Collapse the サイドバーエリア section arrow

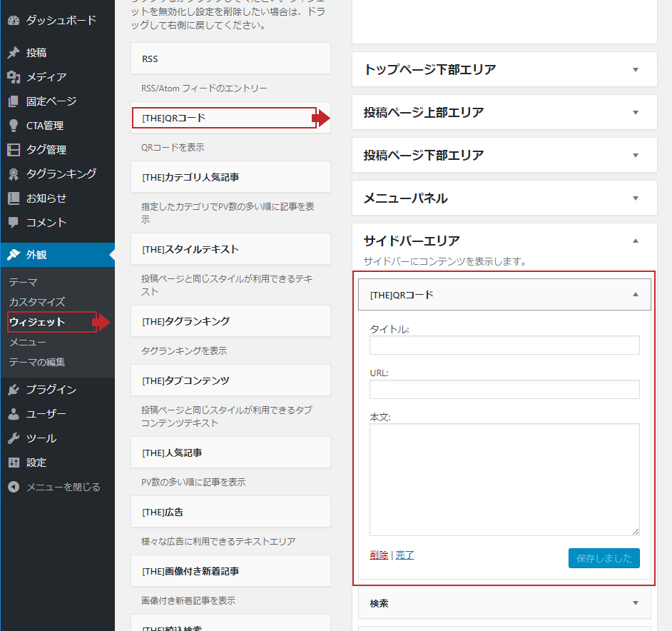635,241
